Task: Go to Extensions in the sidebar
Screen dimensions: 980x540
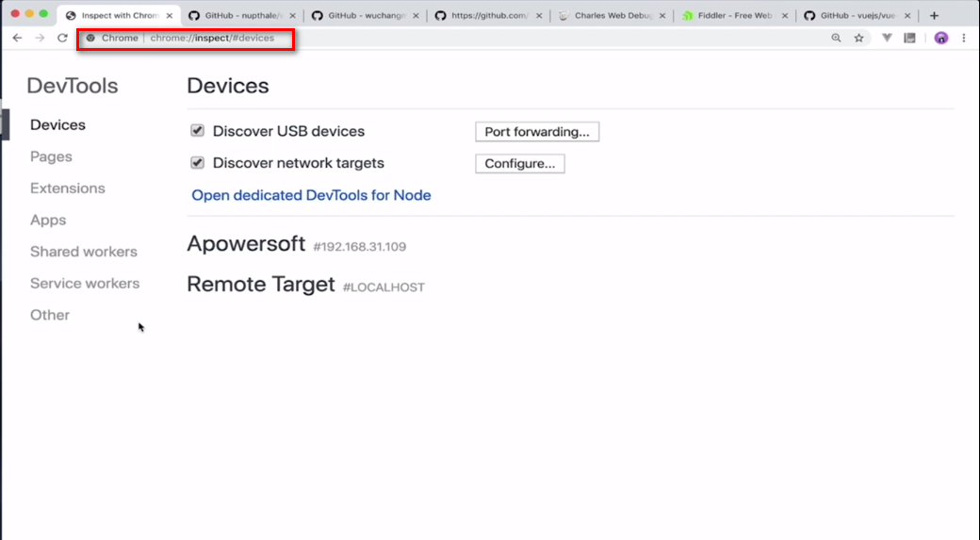Action: tap(68, 188)
